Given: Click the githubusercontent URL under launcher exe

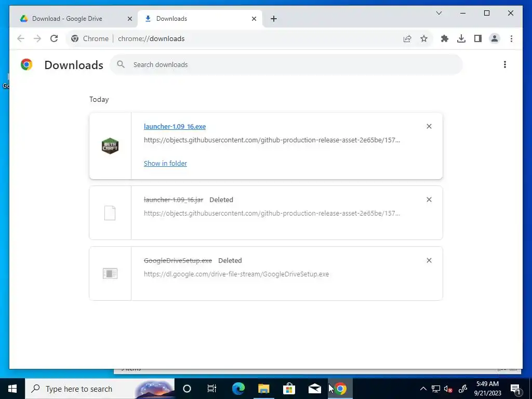Looking at the screenshot, I should coord(272,140).
